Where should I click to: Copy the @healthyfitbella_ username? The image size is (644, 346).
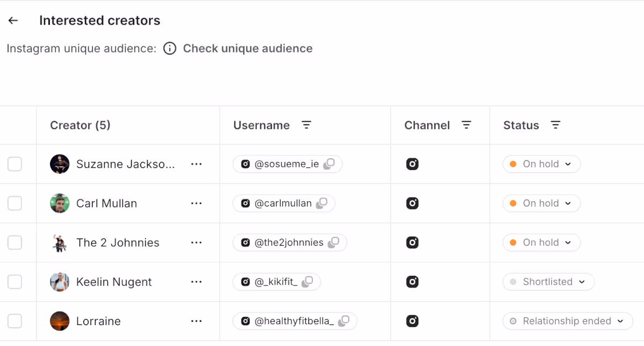343,321
